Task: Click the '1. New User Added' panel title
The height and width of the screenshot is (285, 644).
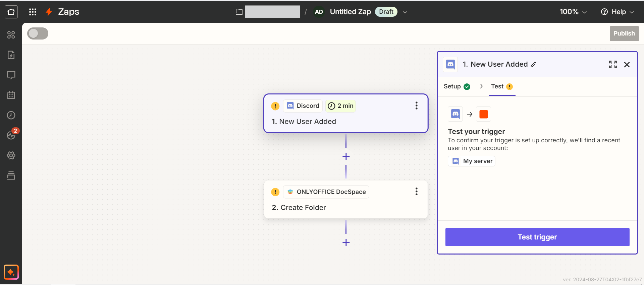Action: pyautogui.click(x=495, y=64)
